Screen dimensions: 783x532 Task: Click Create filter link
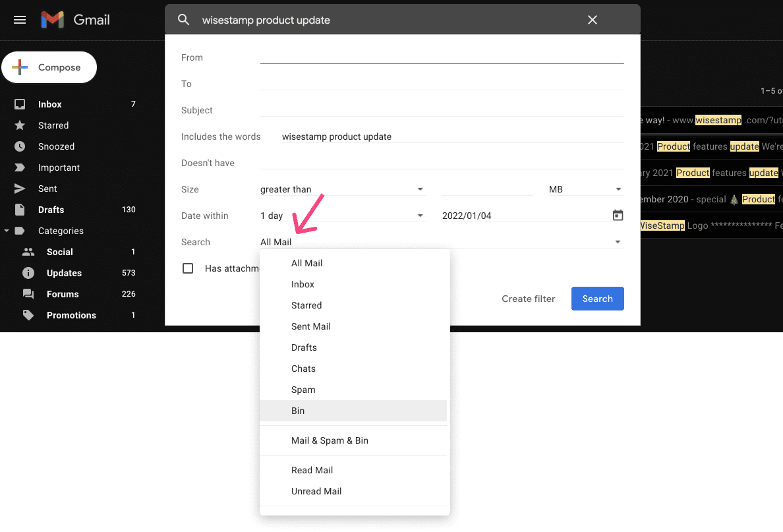click(528, 299)
